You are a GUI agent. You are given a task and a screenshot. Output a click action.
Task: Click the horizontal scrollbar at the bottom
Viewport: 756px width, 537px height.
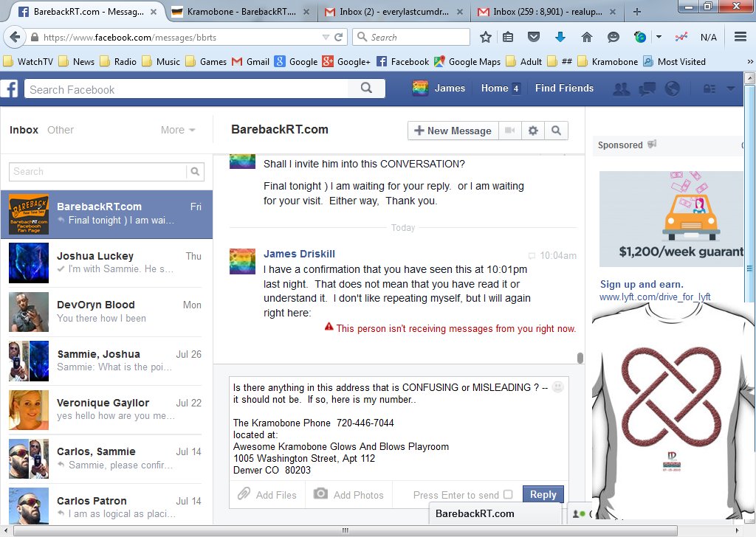click(x=345, y=531)
